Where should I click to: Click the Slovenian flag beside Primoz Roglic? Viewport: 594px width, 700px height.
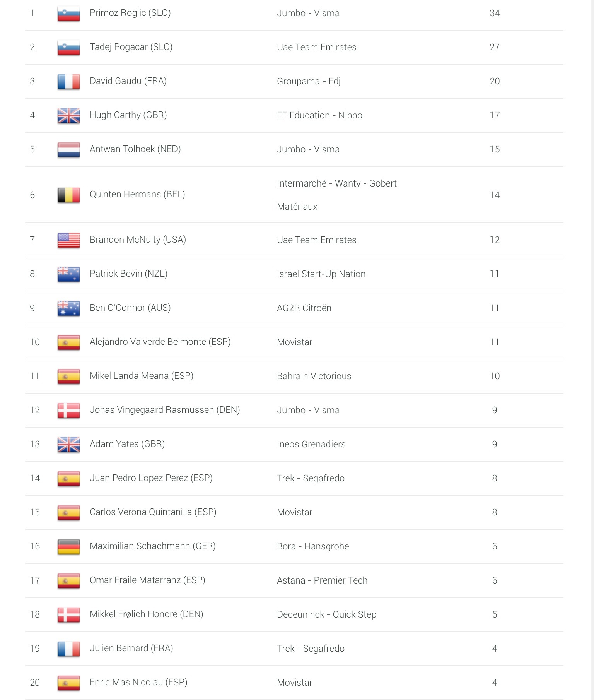point(68,14)
